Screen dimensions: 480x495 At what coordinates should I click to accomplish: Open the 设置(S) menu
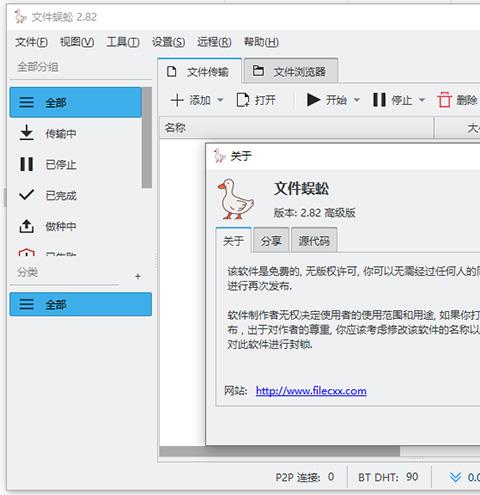tap(168, 42)
